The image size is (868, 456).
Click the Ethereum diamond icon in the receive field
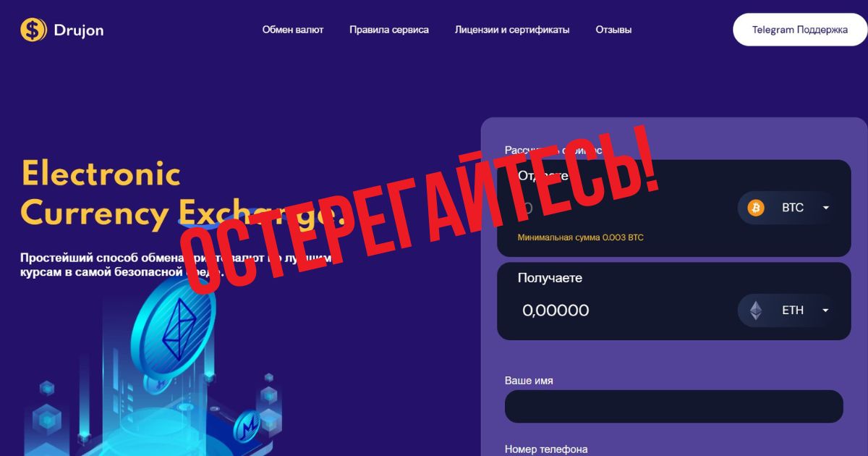(756, 311)
